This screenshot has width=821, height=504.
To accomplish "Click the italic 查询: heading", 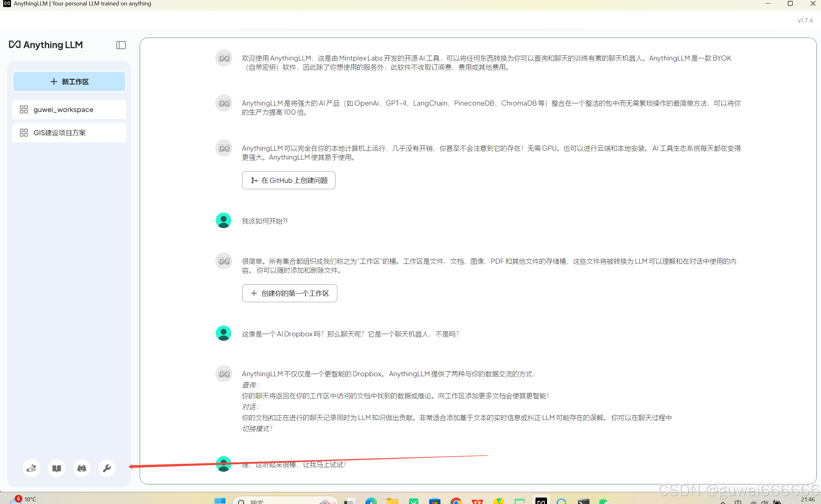I will point(250,385).
